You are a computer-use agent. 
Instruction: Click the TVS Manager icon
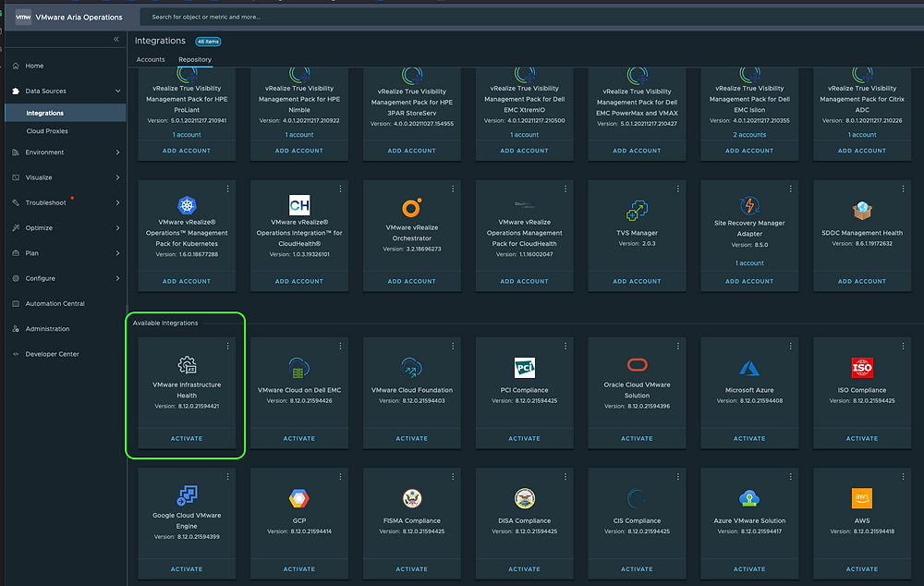click(x=637, y=211)
